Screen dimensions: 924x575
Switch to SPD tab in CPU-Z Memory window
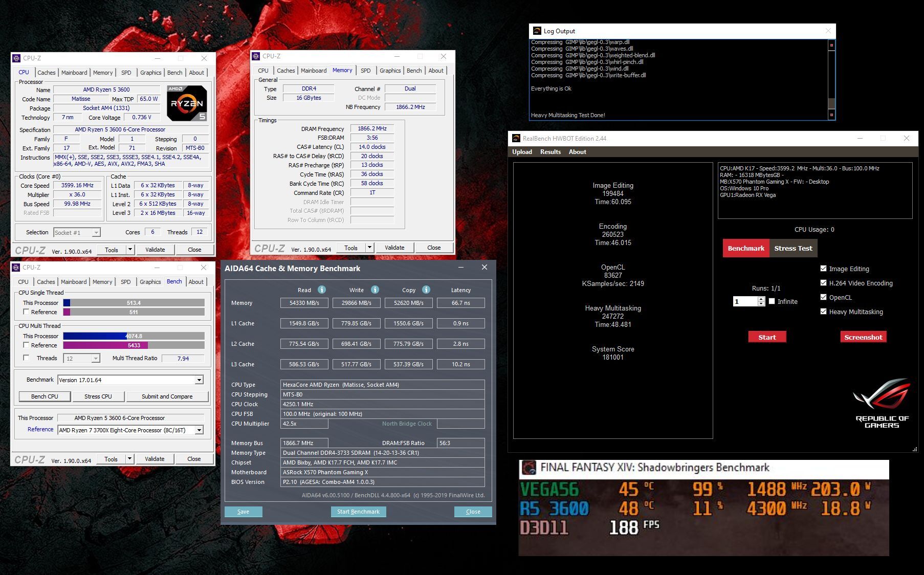click(365, 71)
